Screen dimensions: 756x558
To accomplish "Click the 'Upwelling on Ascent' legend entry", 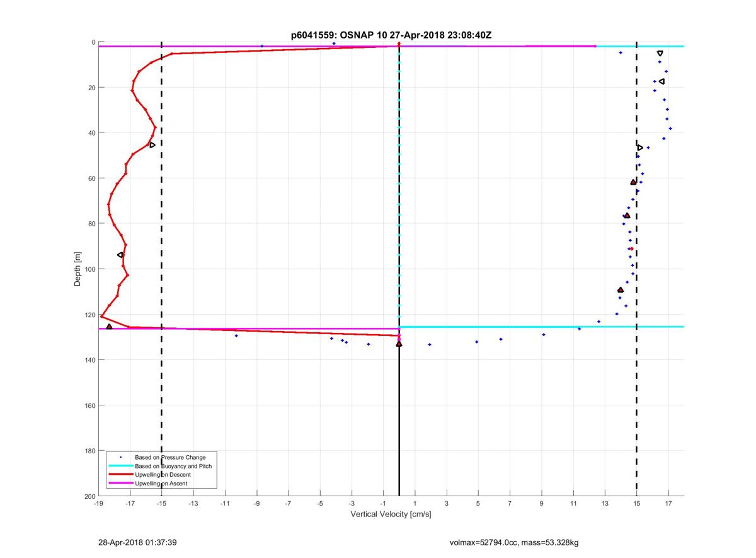I will pyautogui.click(x=161, y=483).
